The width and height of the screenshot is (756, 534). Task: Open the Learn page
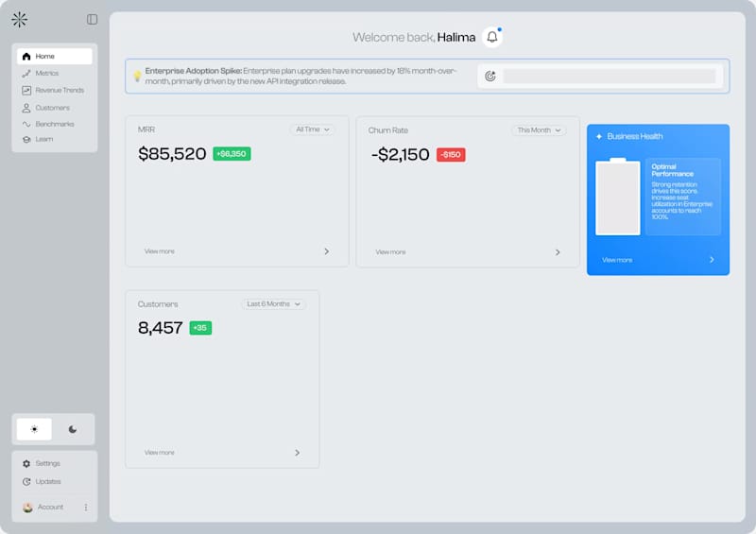coord(44,139)
